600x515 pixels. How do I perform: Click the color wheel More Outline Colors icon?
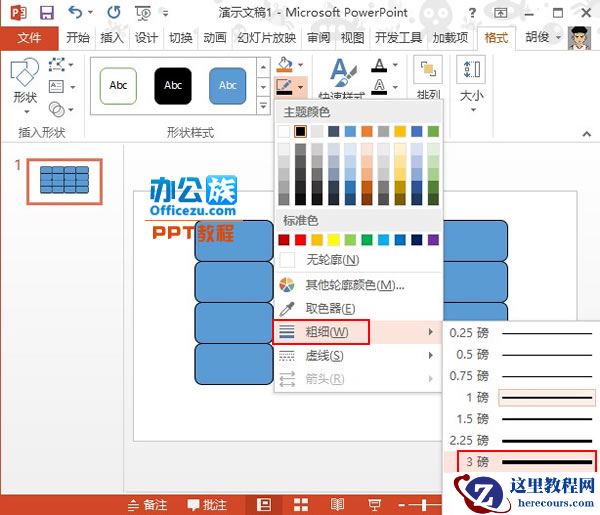pyautogui.click(x=287, y=285)
